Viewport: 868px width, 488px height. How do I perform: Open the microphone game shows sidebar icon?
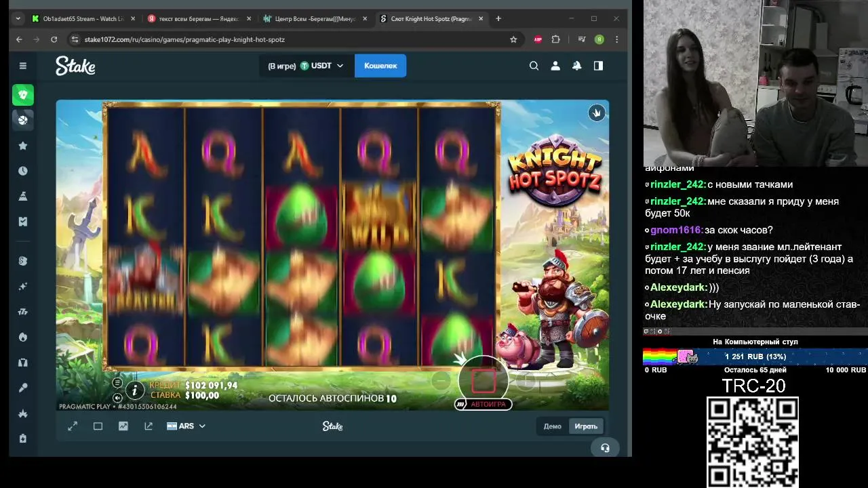click(22, 388)
